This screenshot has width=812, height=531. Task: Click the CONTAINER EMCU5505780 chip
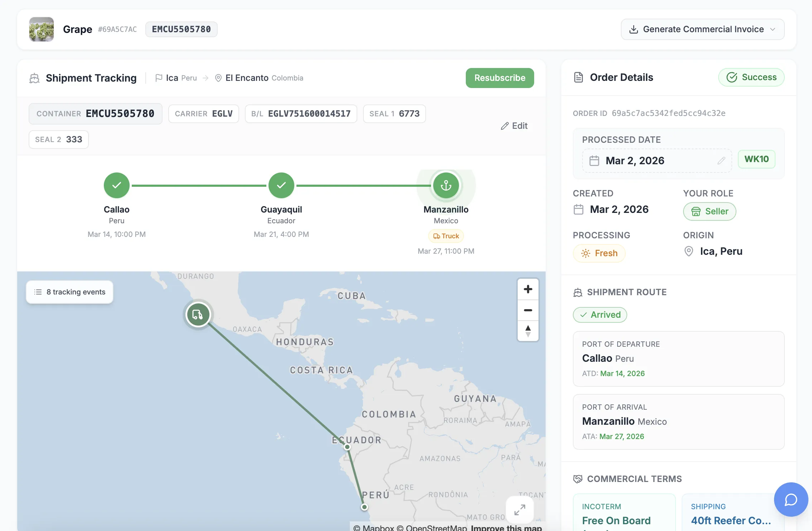click(x=96, y=114)
